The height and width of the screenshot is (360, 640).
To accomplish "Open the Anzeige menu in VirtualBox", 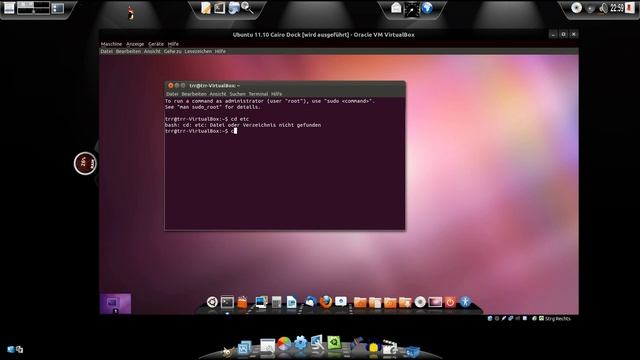I will pyautogui.click(x=135, y=44).
